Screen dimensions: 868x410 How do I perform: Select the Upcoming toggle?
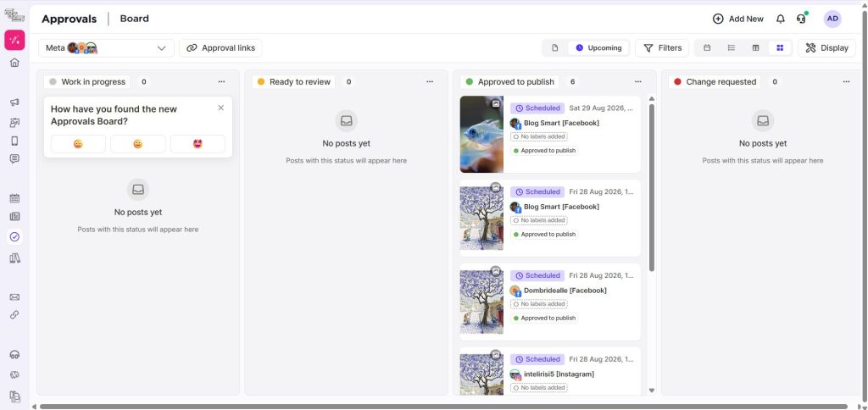coord(598,48)
